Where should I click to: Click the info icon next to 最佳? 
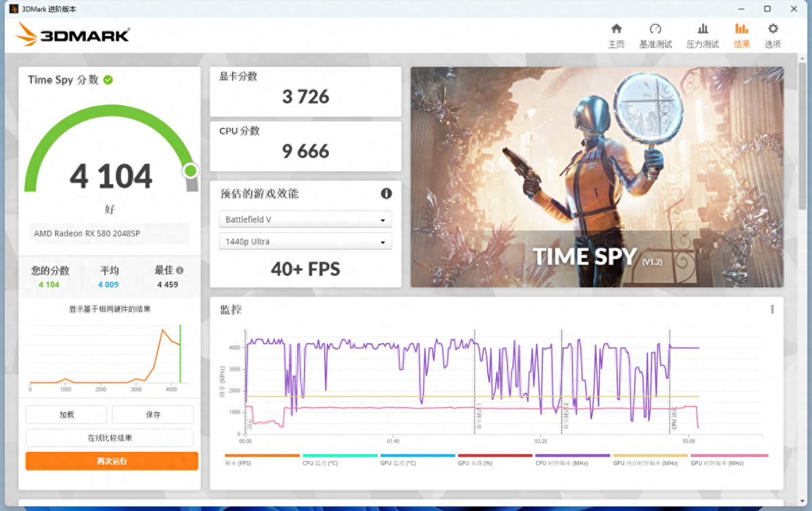179,270
